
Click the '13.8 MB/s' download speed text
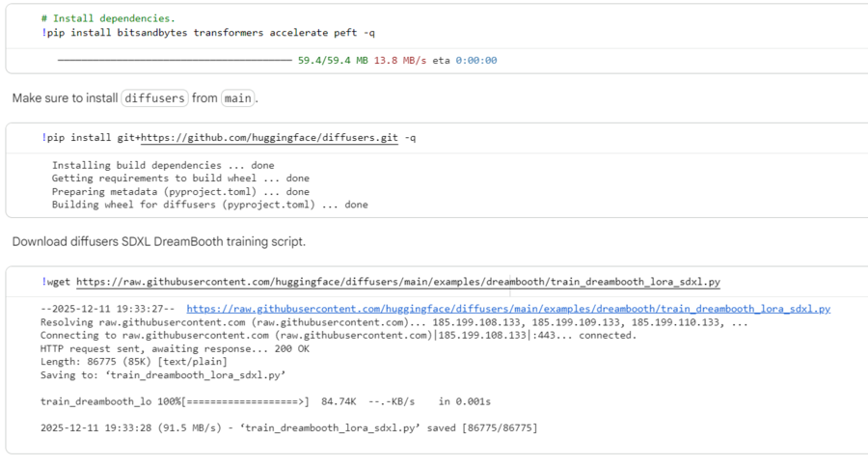[399, 61]
